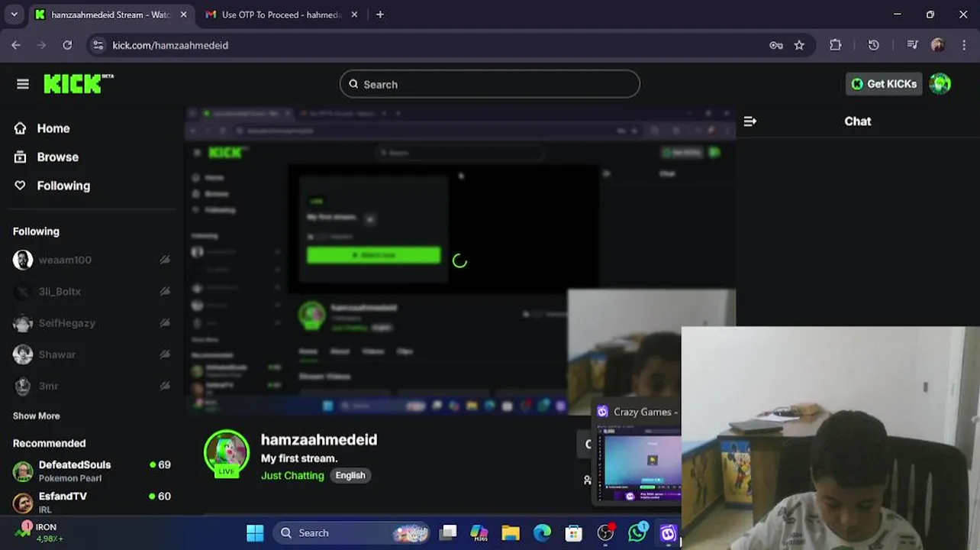980x550 pixels.
Task: Click the Just Chatting category link
Action: tap(292, 475)
